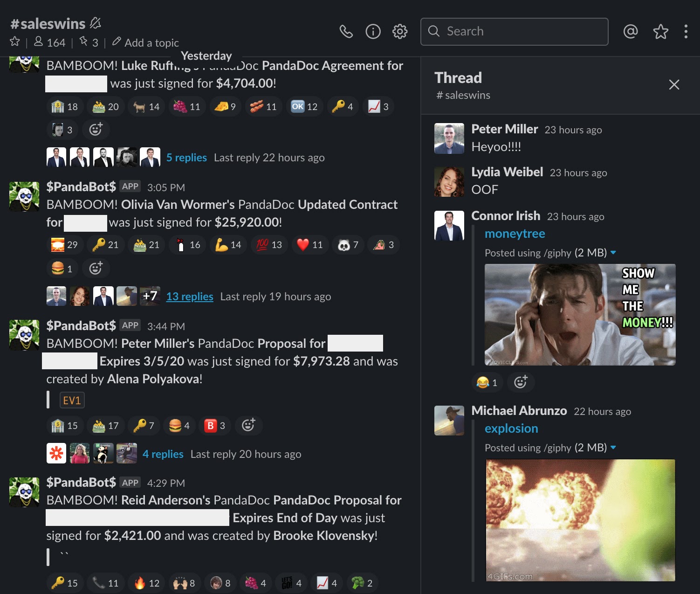Toggle the chart reaction with count 3 on first message

[x=378, y=106]
